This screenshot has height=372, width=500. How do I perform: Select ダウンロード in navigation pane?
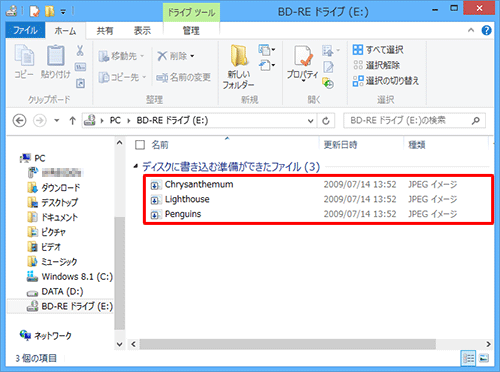[54, 188]
